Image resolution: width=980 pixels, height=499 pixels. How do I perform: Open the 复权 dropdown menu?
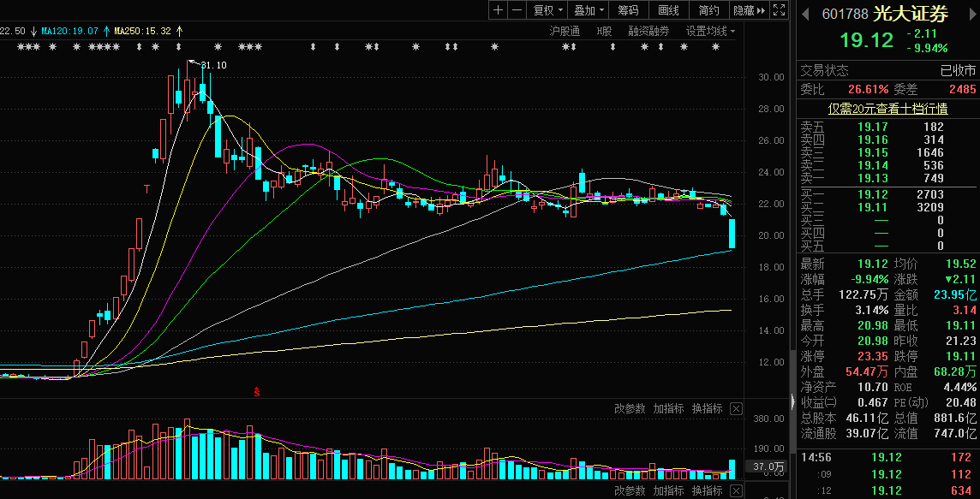[x=548, y=10]
